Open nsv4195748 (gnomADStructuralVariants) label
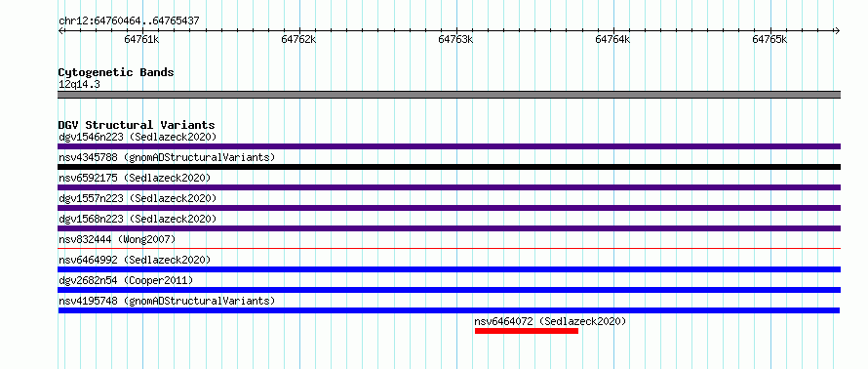 [167, 301]
